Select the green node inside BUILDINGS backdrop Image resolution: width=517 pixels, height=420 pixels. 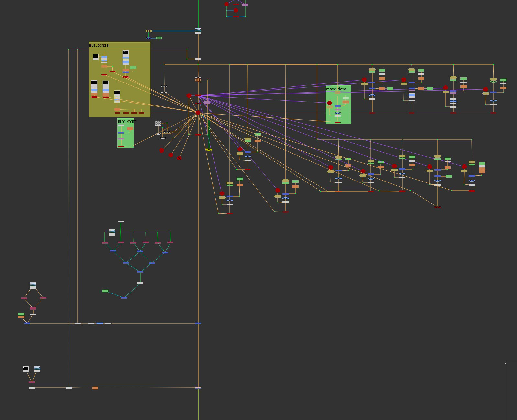[x=133, y=67]
